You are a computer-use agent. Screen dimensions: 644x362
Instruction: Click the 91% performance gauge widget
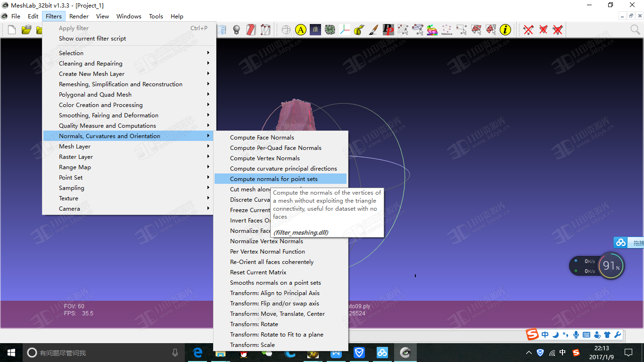(611, 266)
